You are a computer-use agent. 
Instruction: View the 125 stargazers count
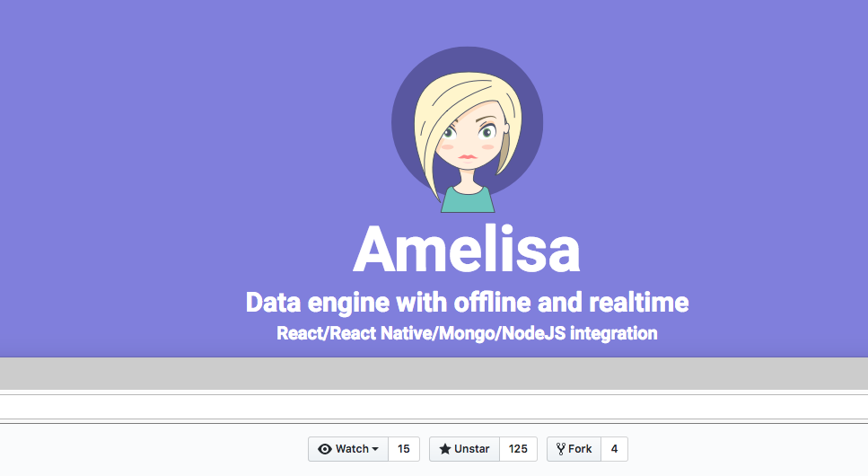click(518, 449)
